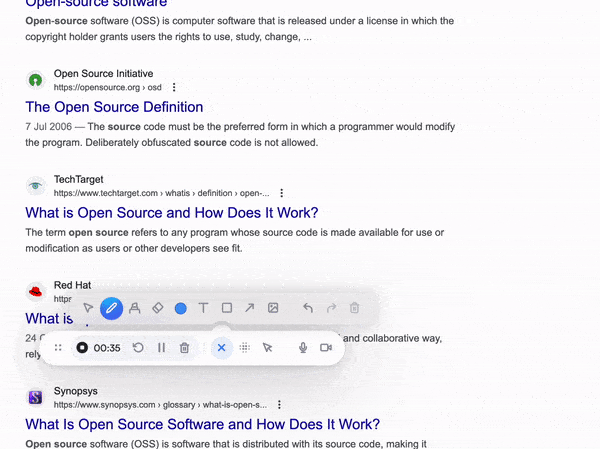Open the blue color picker

point(181,308)
